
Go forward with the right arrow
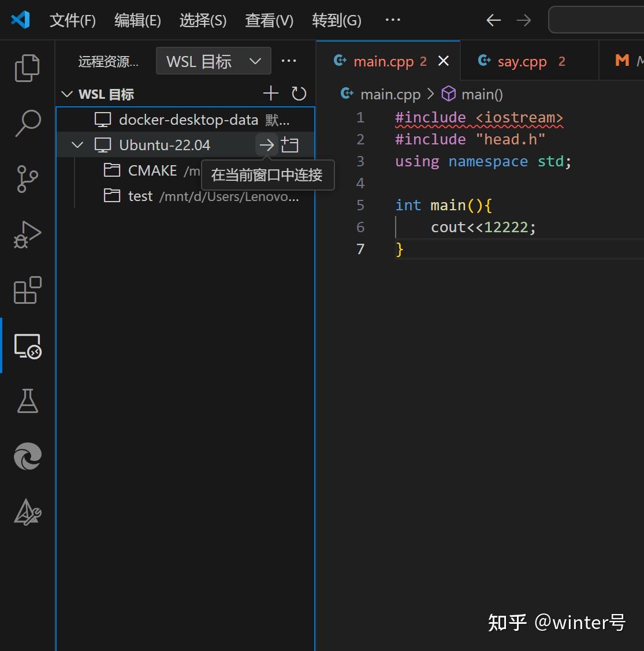click(x=524, y=20)
